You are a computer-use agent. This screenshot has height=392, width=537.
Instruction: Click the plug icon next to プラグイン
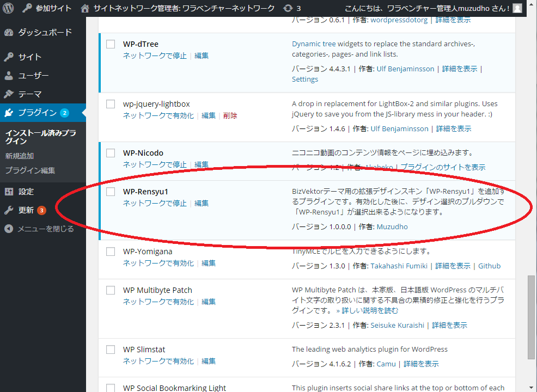pyautogui.click(x=9, y=113)
